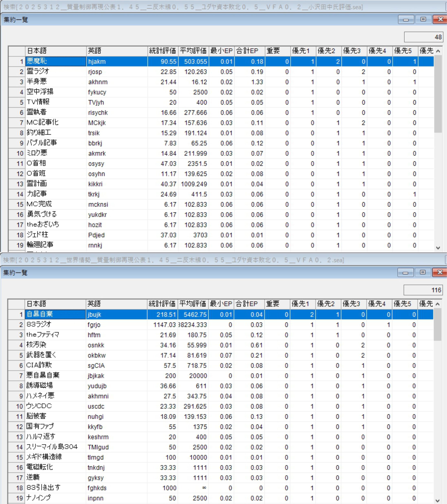Click the 統計評価 column header in the upper window
The width and height of the screenshot is (447, 504).
(x=163, y=51)
